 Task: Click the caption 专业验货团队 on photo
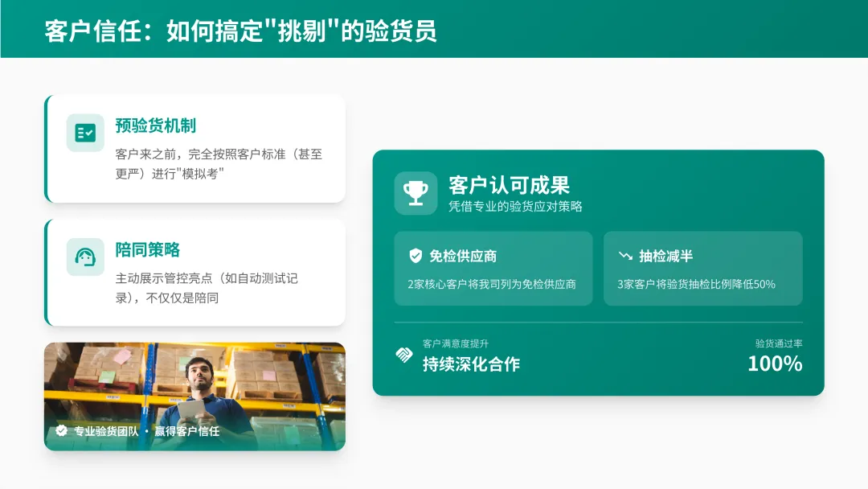click(106, 431)
